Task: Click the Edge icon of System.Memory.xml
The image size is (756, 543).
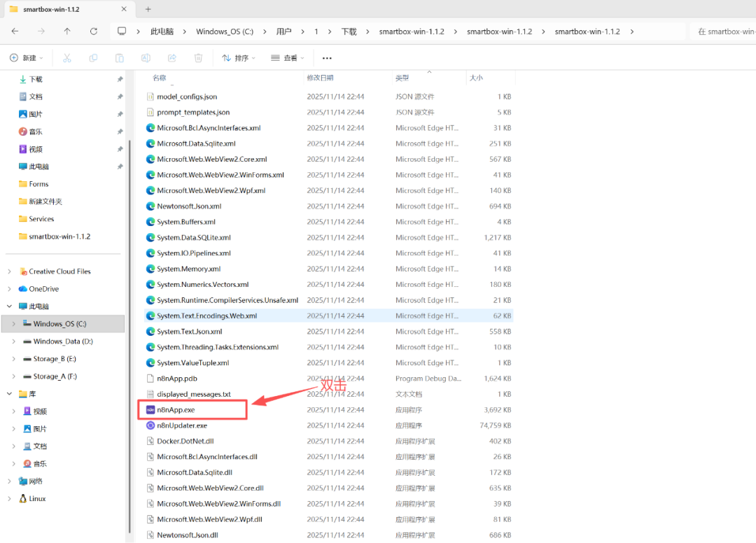Action: coord(150,269)
